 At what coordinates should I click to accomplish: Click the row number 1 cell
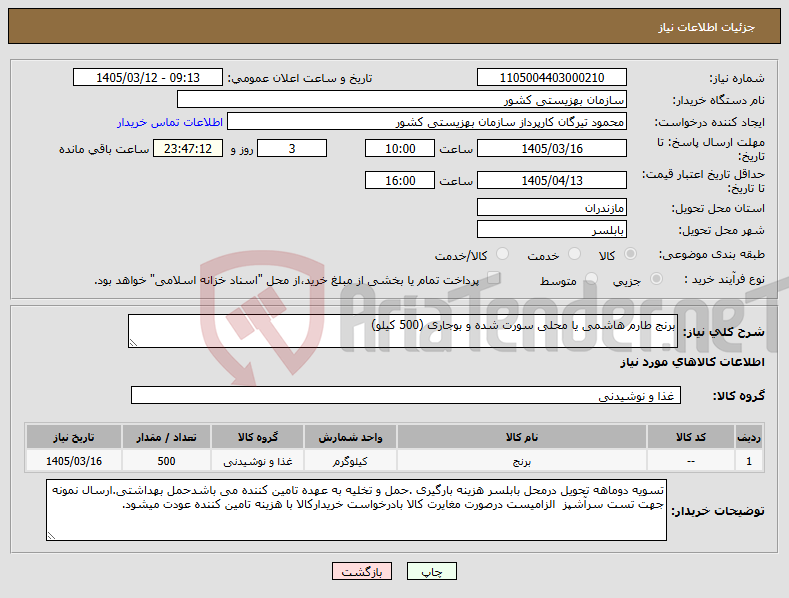[749, 461]
